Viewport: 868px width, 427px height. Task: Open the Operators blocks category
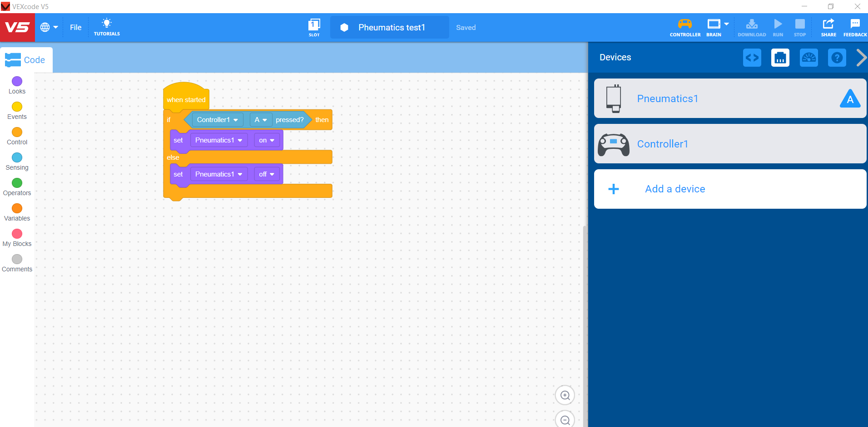point(17,187)
